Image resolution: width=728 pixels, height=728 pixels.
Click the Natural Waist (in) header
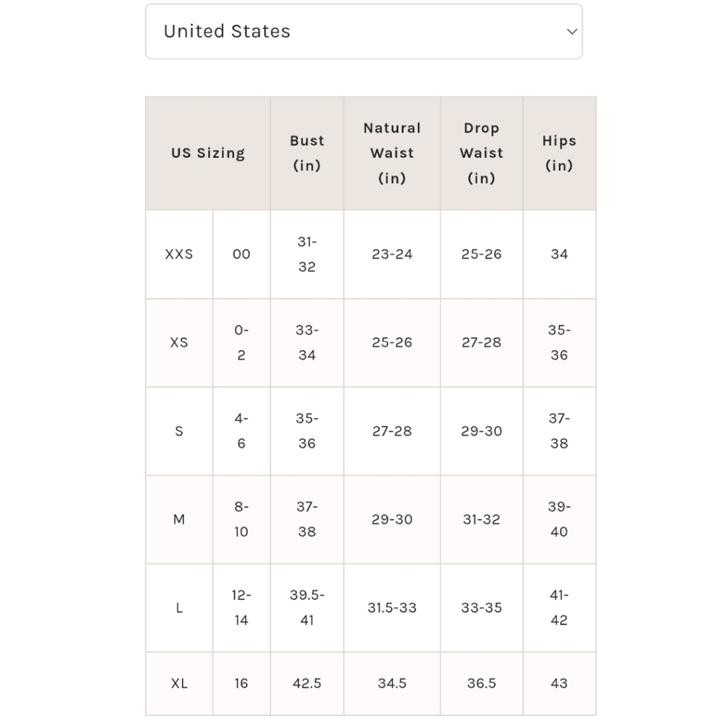click(x=392, y=153)
